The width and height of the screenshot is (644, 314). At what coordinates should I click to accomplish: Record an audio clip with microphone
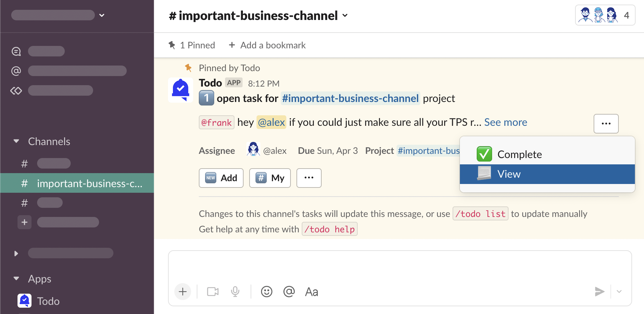point(235,292)
